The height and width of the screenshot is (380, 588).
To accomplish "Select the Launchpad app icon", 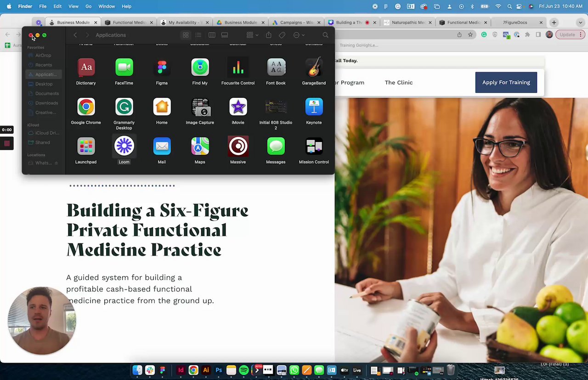I will coord(86,147).
